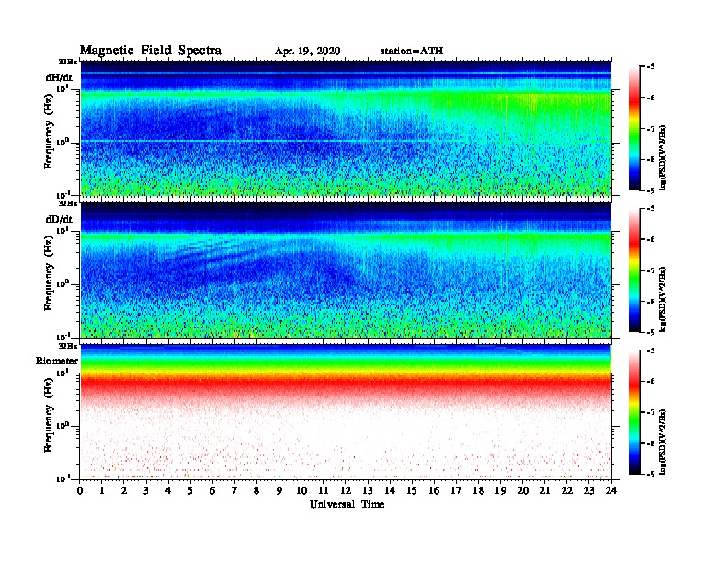
Task: Click hour "16" on the Universal Time axis
Action: tap(434, 490)
